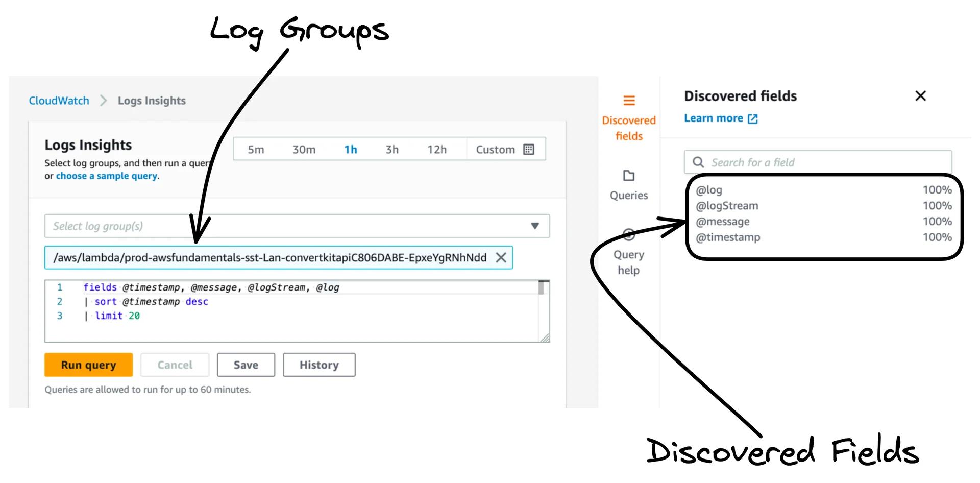Open the Queries panel icon
980x483 pixels.
pos(628,176)
